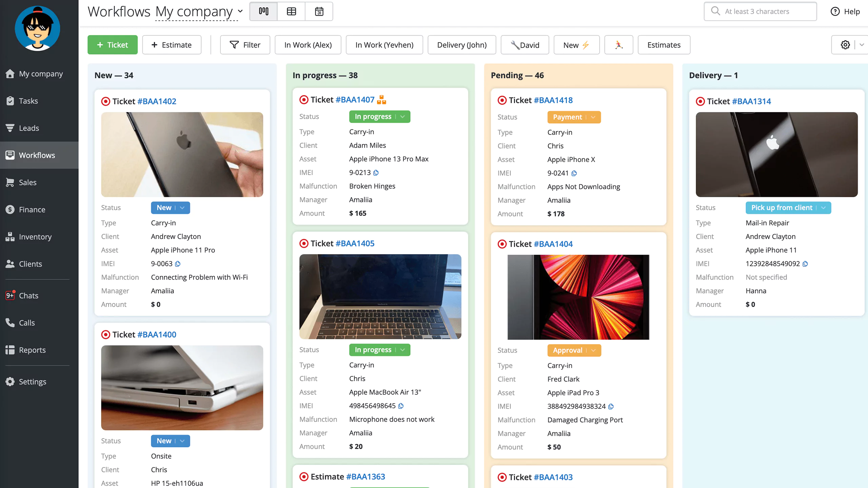868x488 pixels.
Task: Click the Kanban board view icon
Action: (x=263, y=11)
